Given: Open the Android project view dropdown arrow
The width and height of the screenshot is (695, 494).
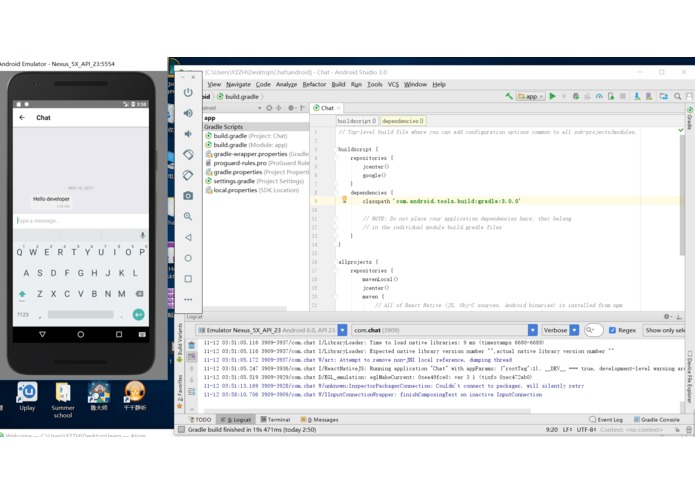Looking at the screenshot, I should point(260,108).
